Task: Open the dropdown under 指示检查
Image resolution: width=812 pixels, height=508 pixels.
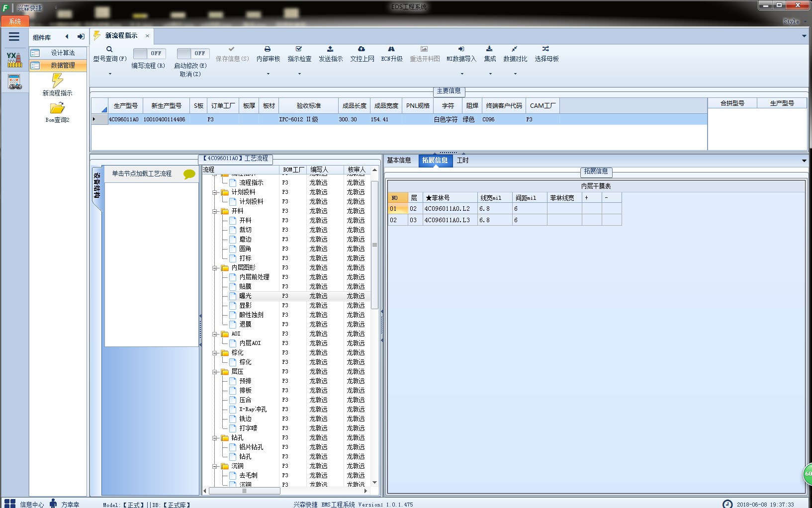Action: [x=299, y=74]
